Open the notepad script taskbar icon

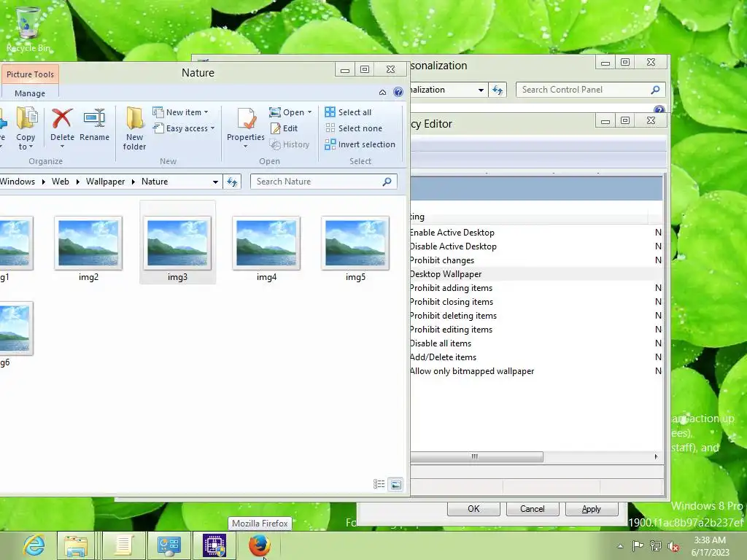click(123, 545)
